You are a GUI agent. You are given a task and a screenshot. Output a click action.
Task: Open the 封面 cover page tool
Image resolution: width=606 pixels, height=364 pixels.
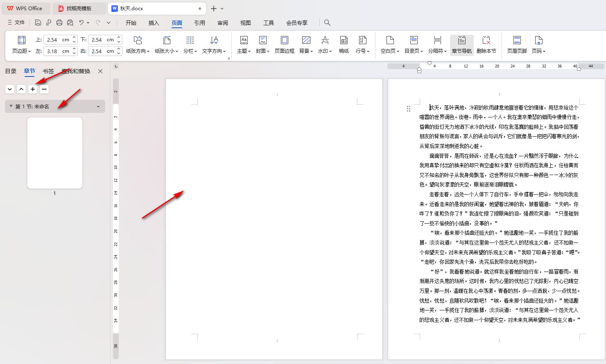click(262, 45)
